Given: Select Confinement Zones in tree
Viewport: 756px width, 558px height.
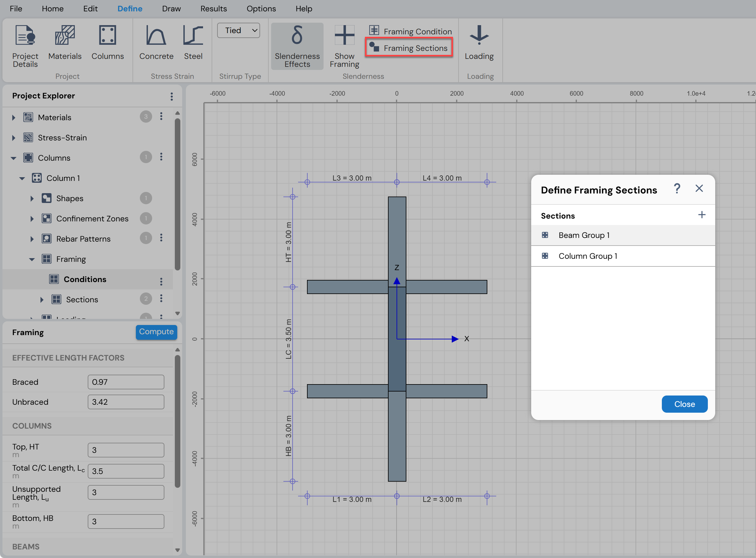Looking at the screenshot, I should [92, 219].
